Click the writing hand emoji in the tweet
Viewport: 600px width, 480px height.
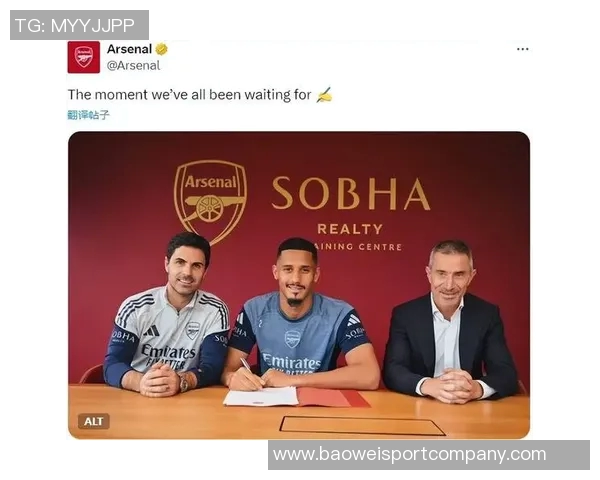(x=324, y=95)
